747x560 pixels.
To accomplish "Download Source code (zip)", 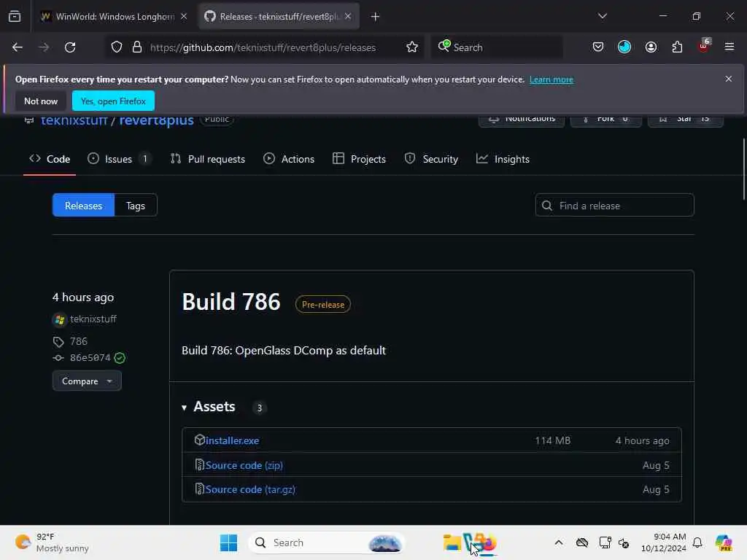I will click(x=244, y=465).
